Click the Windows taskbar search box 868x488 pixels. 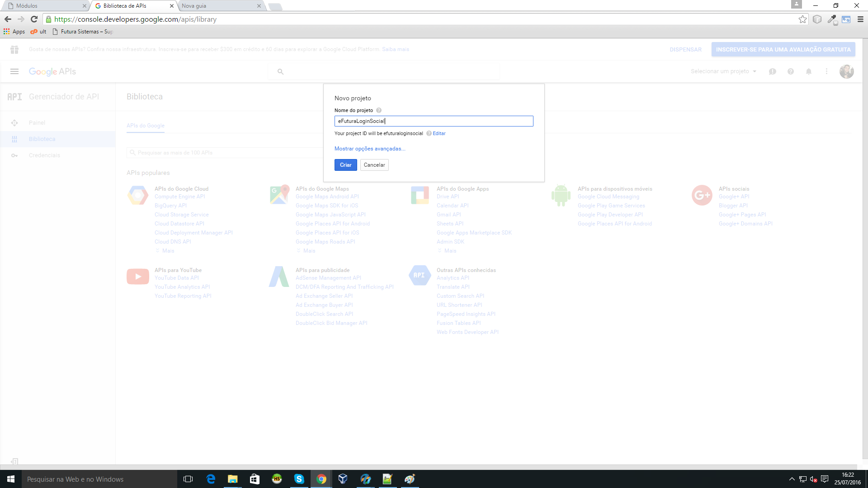[99, 479]
